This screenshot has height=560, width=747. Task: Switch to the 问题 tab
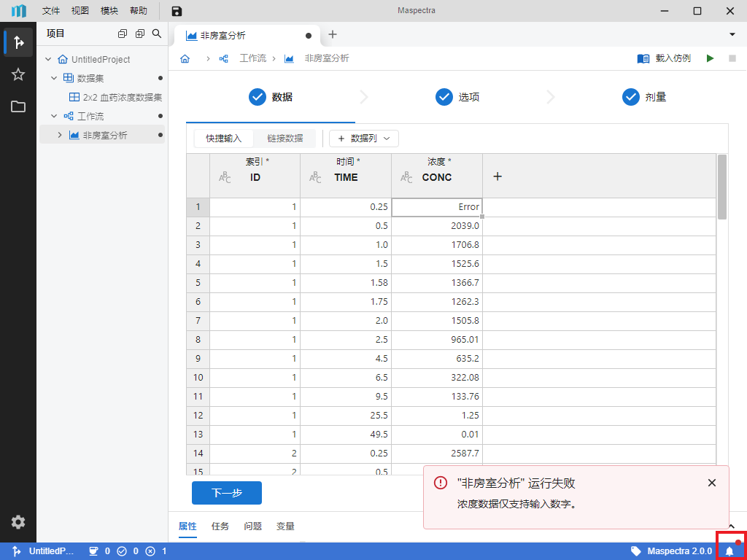tap(253, 526)
